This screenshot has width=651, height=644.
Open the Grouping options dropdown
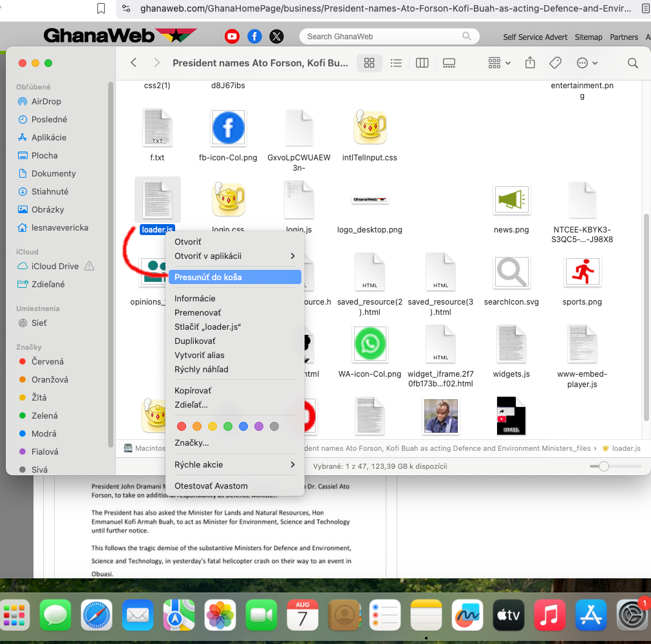[499, 63]
